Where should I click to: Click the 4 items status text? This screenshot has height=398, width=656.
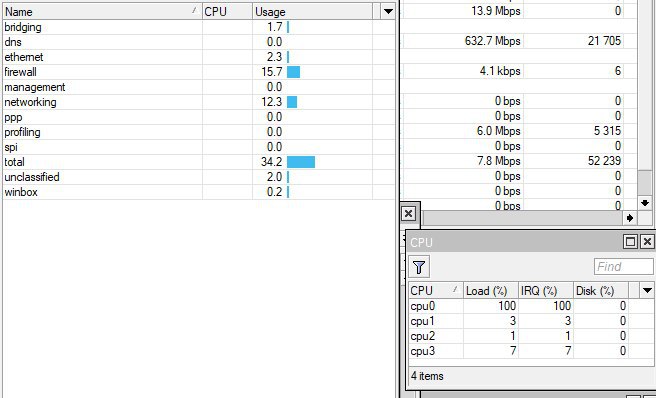(x=427, y=376)
